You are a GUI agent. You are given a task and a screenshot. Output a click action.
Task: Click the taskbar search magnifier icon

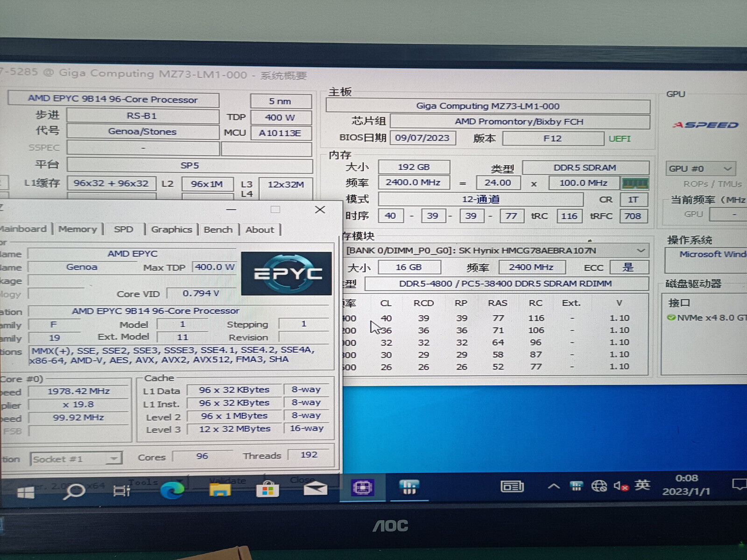pyautogui.click(x=74, y=491)
